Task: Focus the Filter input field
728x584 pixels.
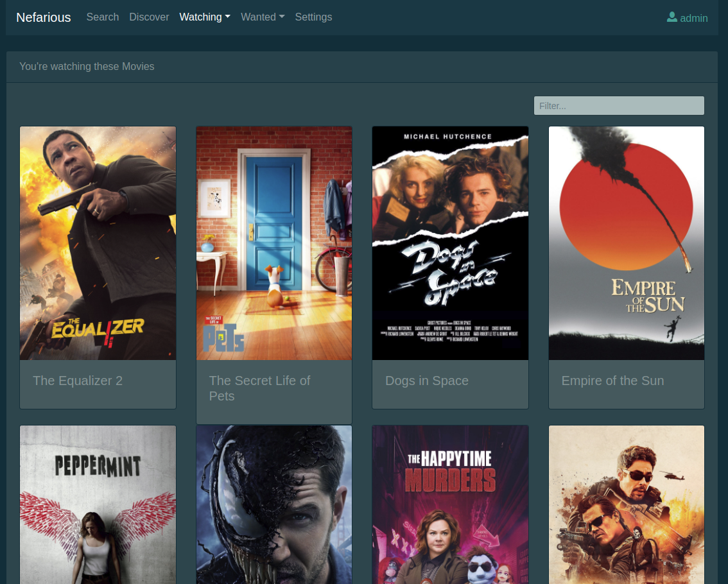Action: coord(619,106)
